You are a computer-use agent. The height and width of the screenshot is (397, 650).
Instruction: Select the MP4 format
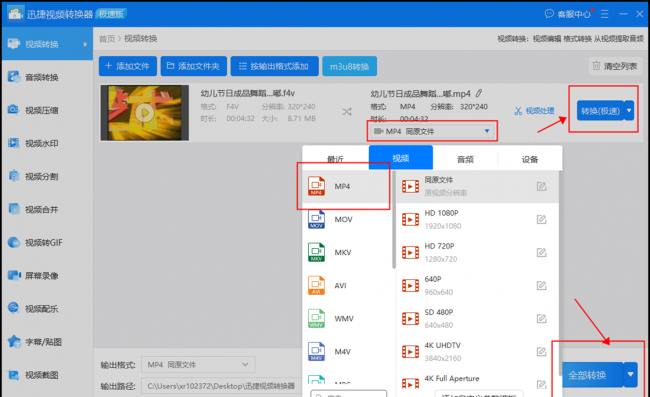pos(347,186)
